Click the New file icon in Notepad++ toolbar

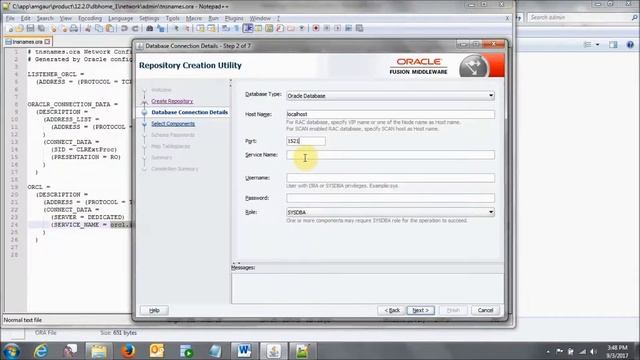[x=10, y=28]
